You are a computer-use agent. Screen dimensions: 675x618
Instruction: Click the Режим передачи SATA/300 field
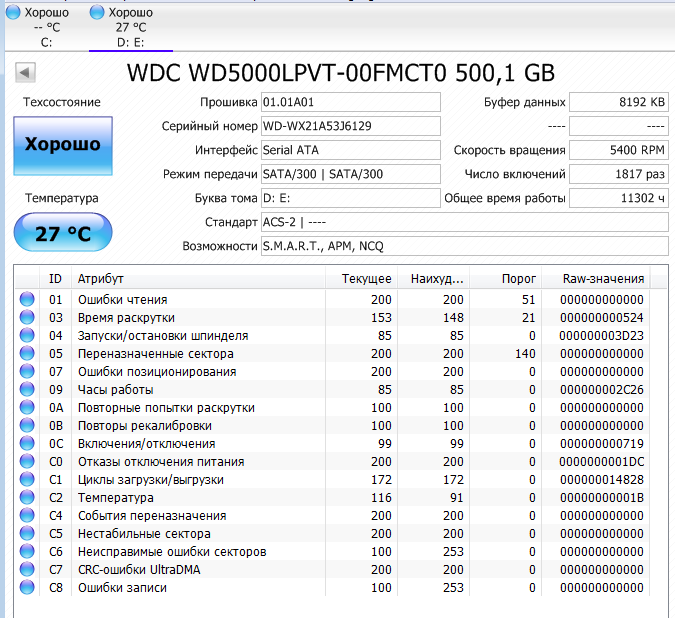tap(351, 174)
